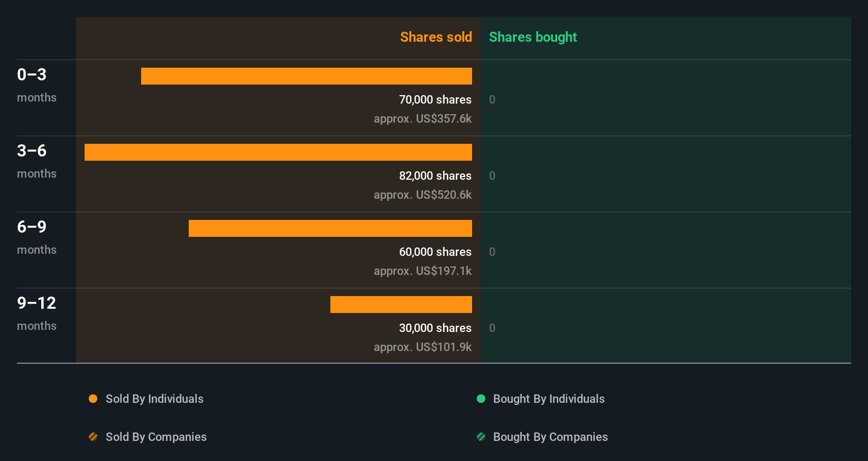This screenshot has height=461, width=868.
Task: Click the 70,000 shares value
Action: pyautogui.click(x=435, y=99)
